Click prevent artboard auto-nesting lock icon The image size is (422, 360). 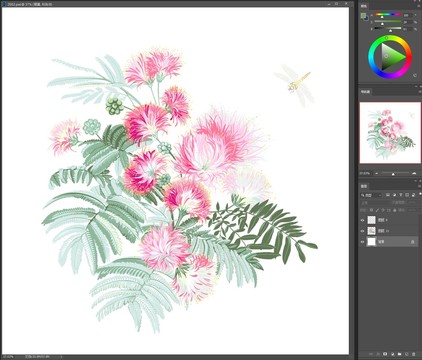[389, 210]
